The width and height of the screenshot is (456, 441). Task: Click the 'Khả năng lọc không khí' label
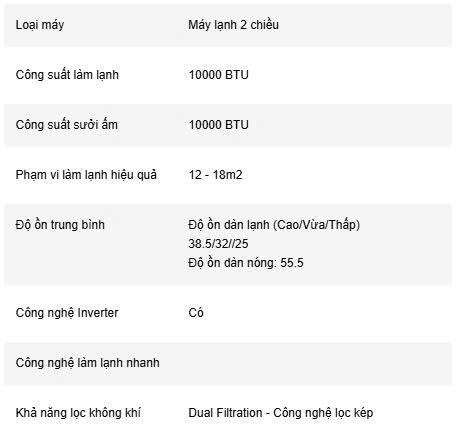pyautogui.click(x=78, y=413)
